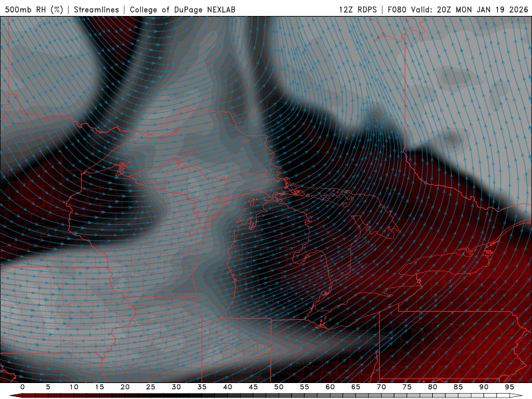This screenshot has width=532, height=399.
Task: Click the colorbar label "50"
Action: [x=279, y=387]
